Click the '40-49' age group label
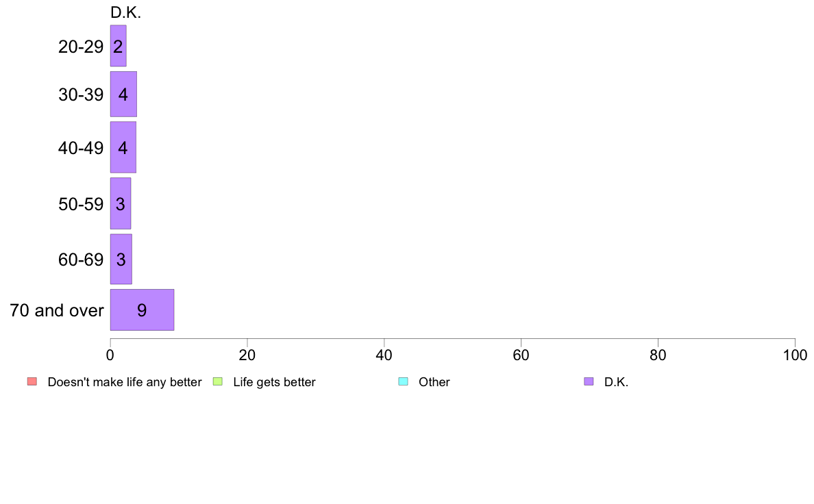This screenshot has height=504, width=814. click(81, 148)
